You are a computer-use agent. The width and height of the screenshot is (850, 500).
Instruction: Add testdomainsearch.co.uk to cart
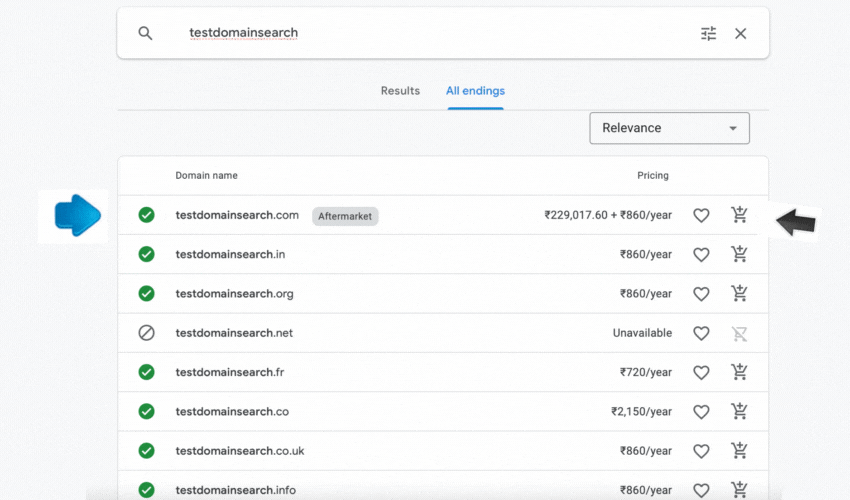tap(739, 451)
